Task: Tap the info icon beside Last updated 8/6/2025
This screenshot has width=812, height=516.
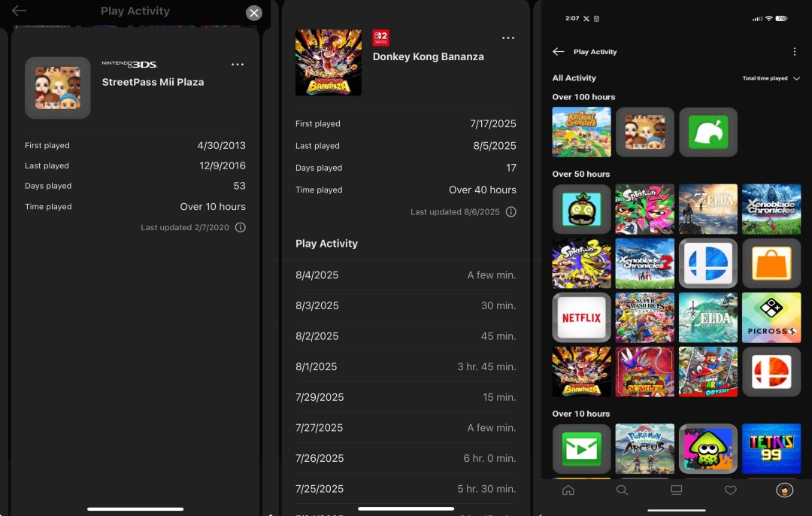Action: (511, 212)
